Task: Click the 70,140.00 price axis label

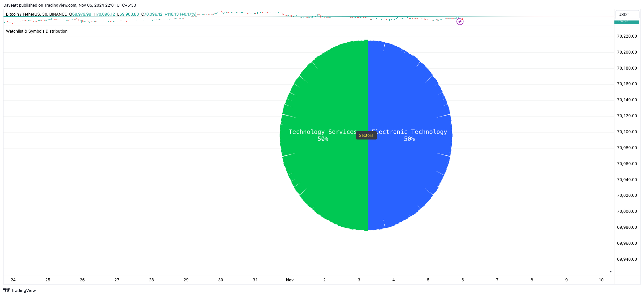Action: click(627, 100)
